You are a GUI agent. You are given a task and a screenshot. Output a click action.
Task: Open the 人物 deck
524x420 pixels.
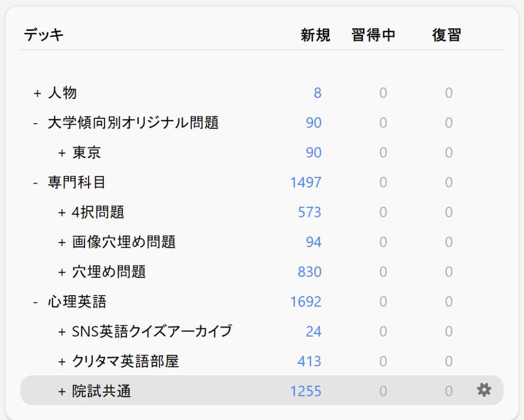[x=62, y=93]
